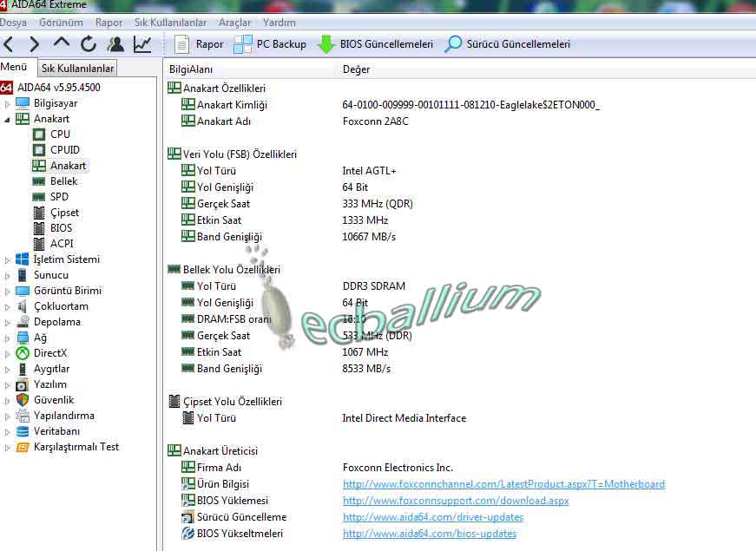
Task: Click the Veritabanı database icon
Action: click(23, 431)
